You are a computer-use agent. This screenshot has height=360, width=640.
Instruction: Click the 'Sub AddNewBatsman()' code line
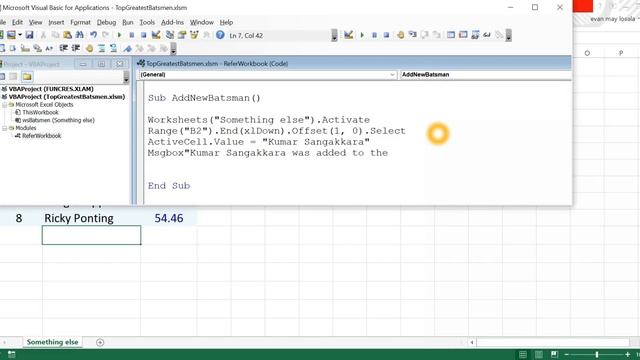(204, 98)
